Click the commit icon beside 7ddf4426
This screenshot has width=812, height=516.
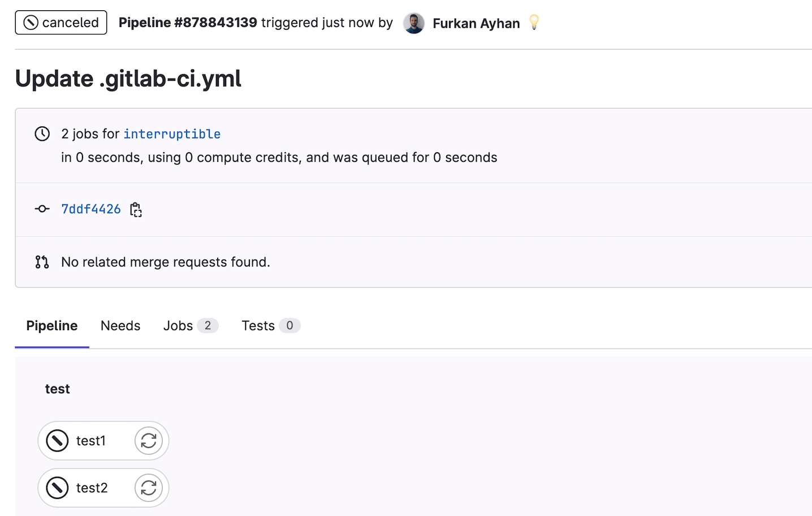[42, 209]
